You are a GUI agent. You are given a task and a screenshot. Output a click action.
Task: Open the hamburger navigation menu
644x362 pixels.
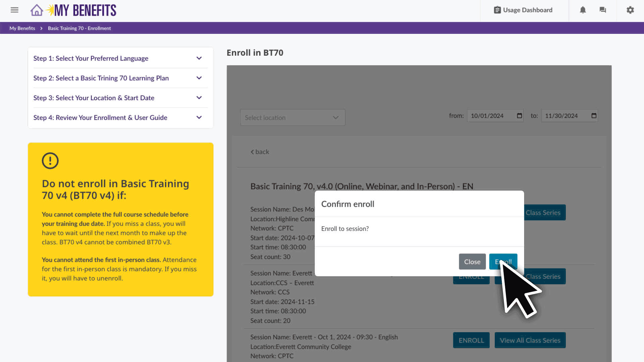tap(14, 10)
